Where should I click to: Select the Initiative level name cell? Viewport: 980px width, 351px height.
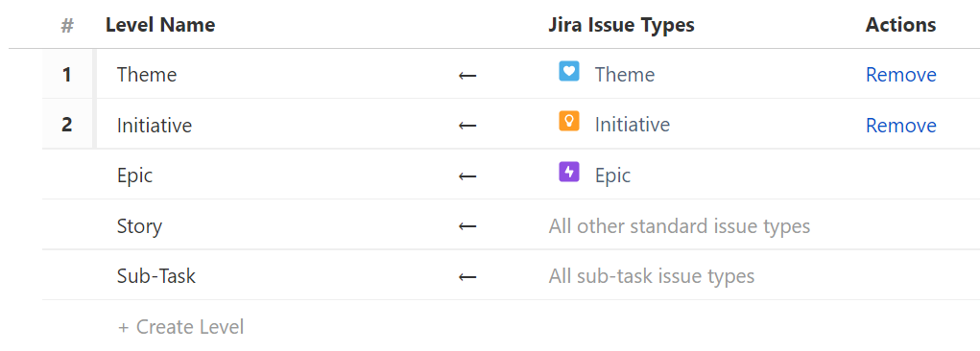[155, 126]
